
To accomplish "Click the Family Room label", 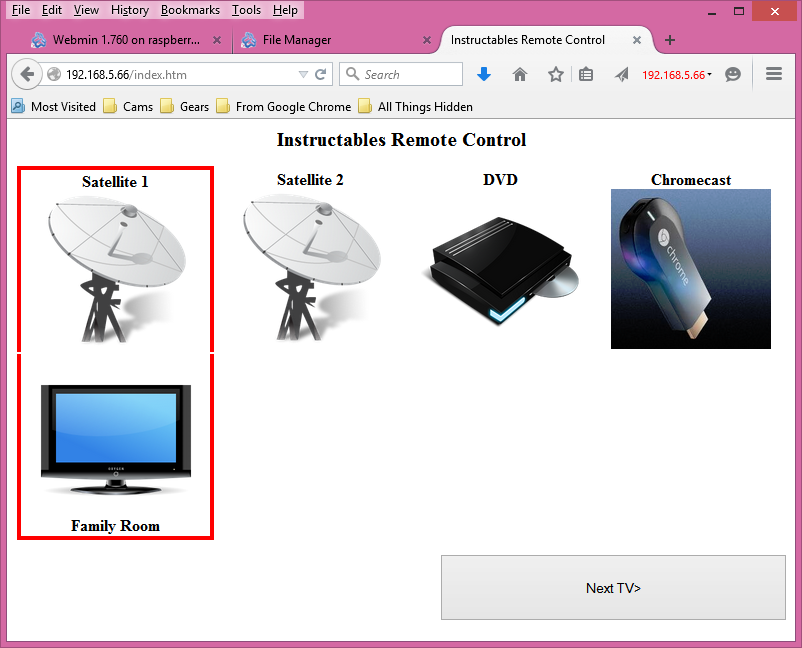I will pos(115,526).
